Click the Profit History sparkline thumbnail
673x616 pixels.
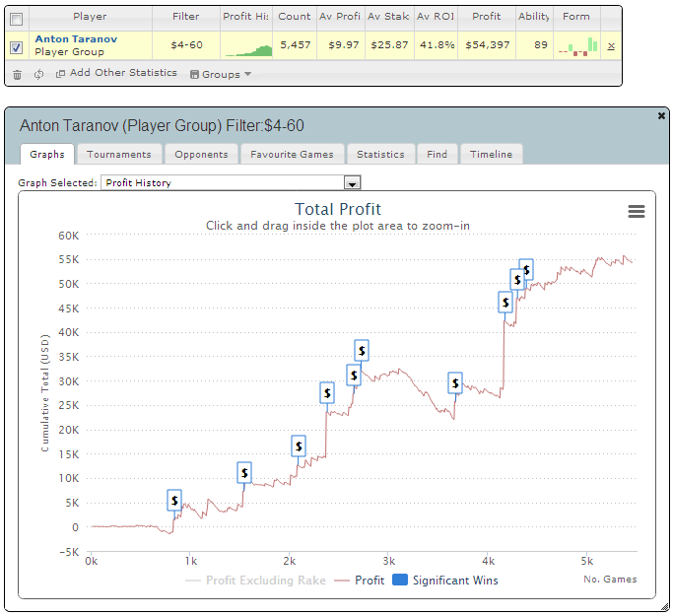[249, 46]
